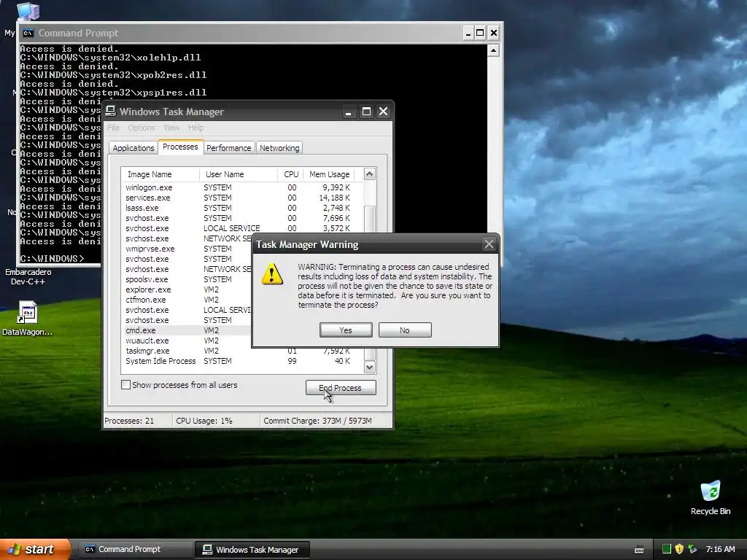The width and height of the screenshot is (747, 560).
Task: Click the network connection tray icon
Action: click(x=692, y=549)
